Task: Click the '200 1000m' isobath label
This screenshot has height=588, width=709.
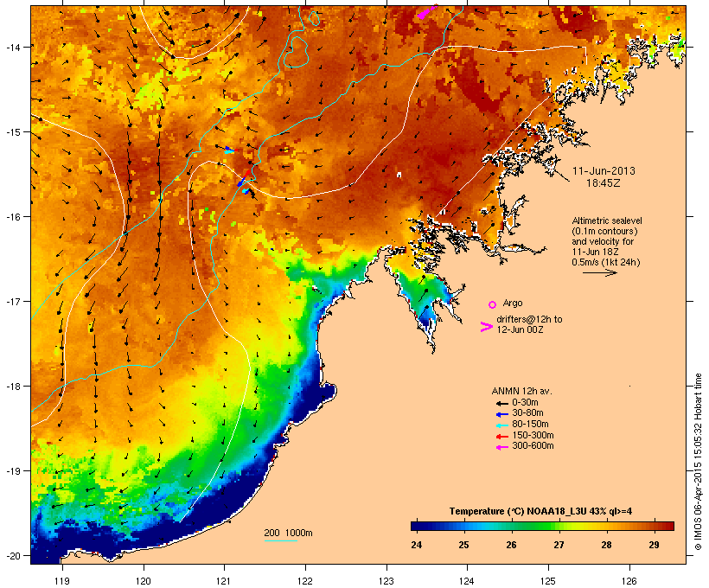Action: (x=288, y=533)
